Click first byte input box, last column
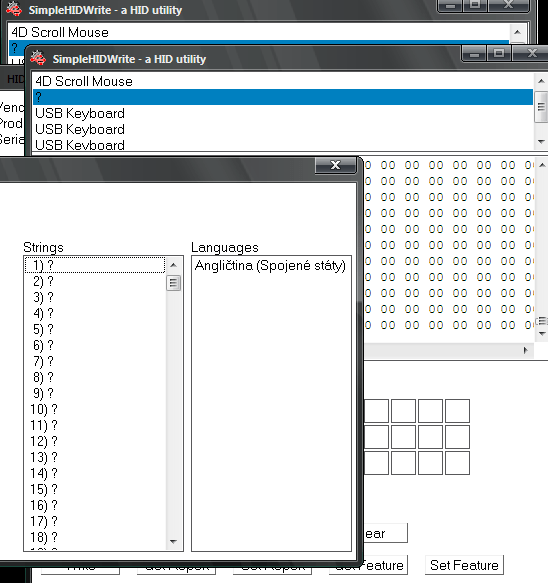The image size is (548, 583). (x=457, y=411)
